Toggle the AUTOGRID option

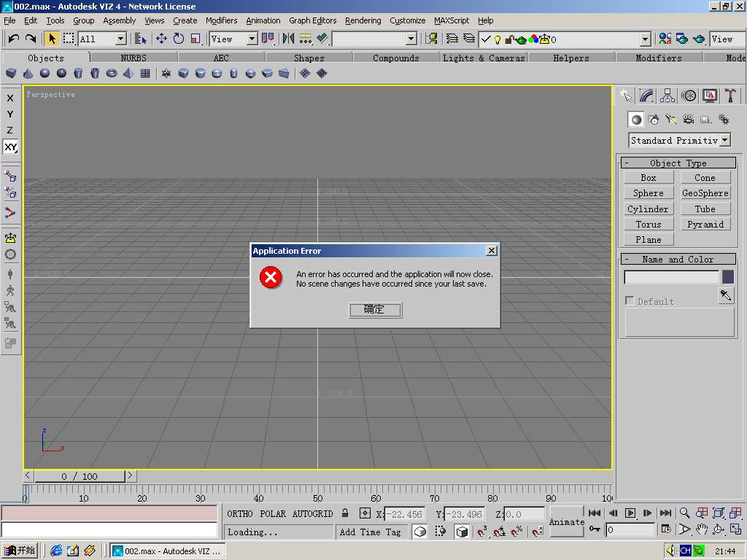point(312,514)
